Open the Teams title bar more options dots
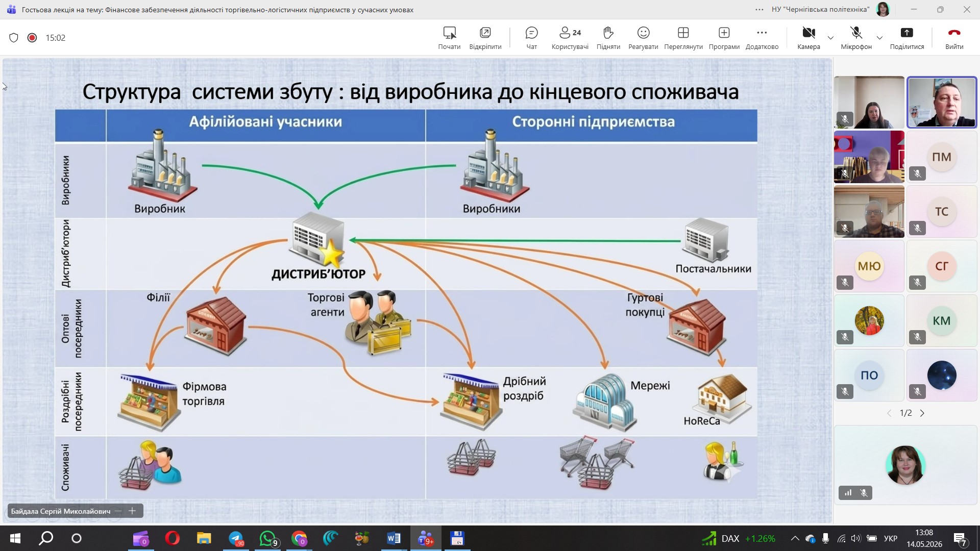 pyautogui.click(x=759, y=9)
